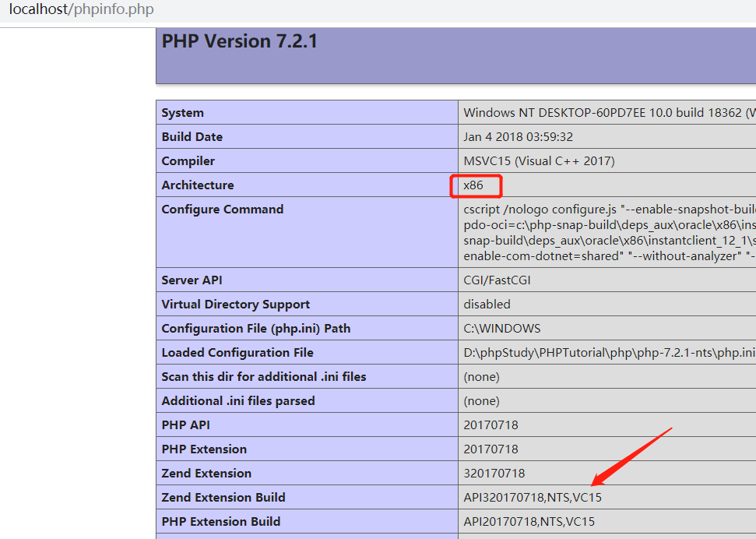Select (none) value for Scan this dir row
This screenshot has width=756, height=539.
[482, 377]
